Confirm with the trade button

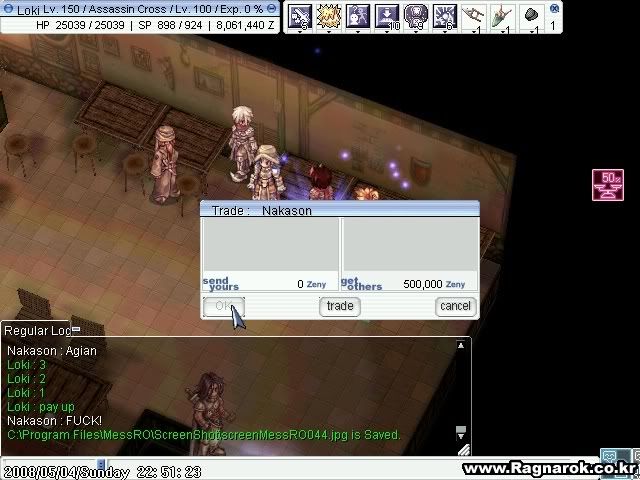point(340,307)
